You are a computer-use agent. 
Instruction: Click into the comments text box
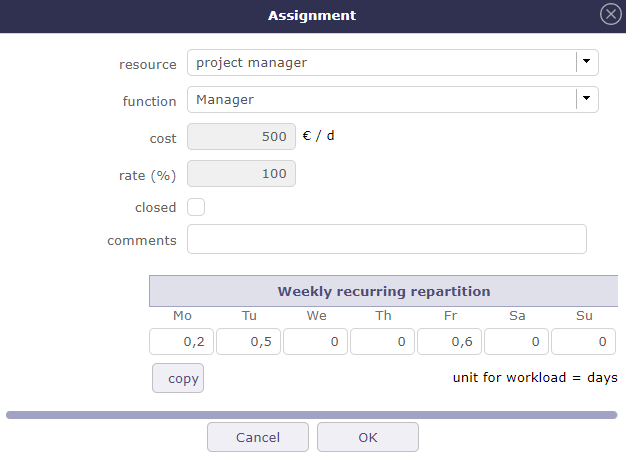[387, 239]
